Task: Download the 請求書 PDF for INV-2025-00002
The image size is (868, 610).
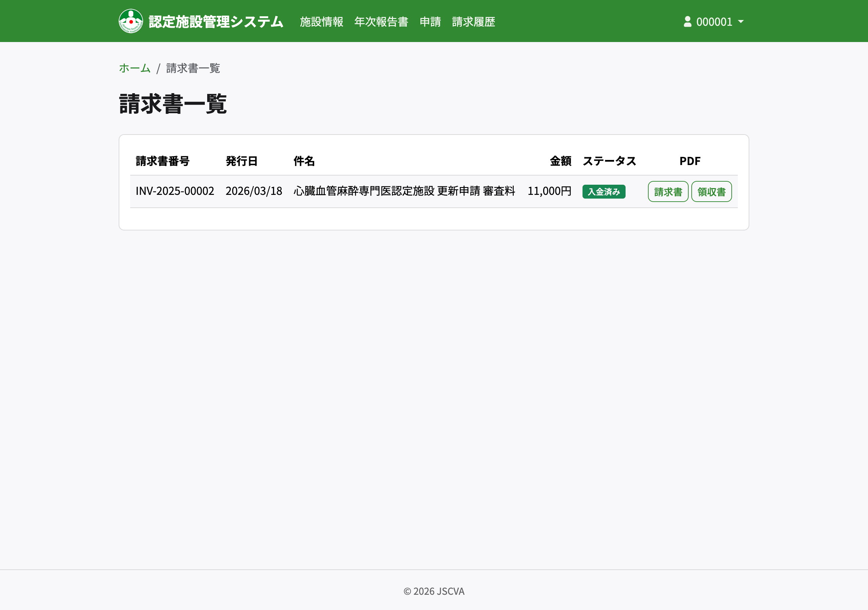Action: pyautogui.click(x=668, y=191)
